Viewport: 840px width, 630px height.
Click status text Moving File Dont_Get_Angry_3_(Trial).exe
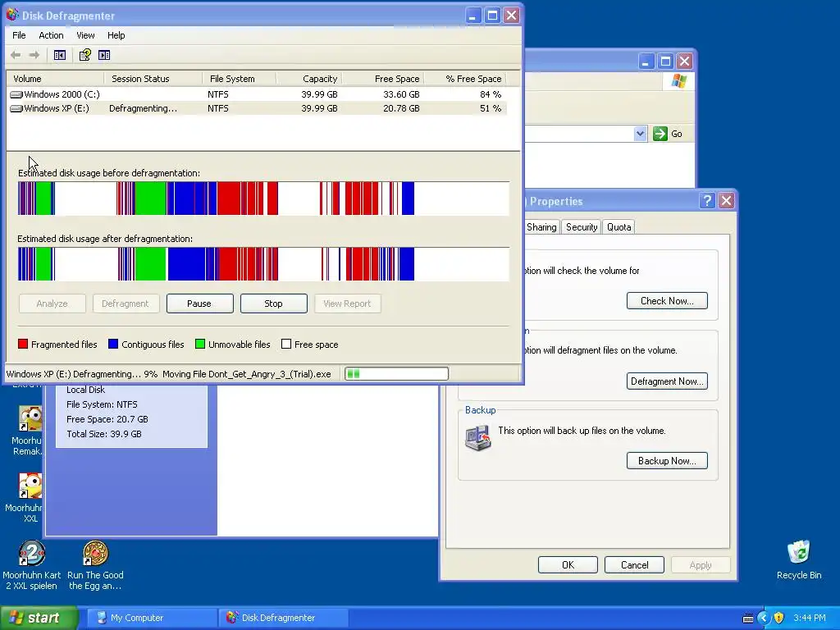pos(246,374)
